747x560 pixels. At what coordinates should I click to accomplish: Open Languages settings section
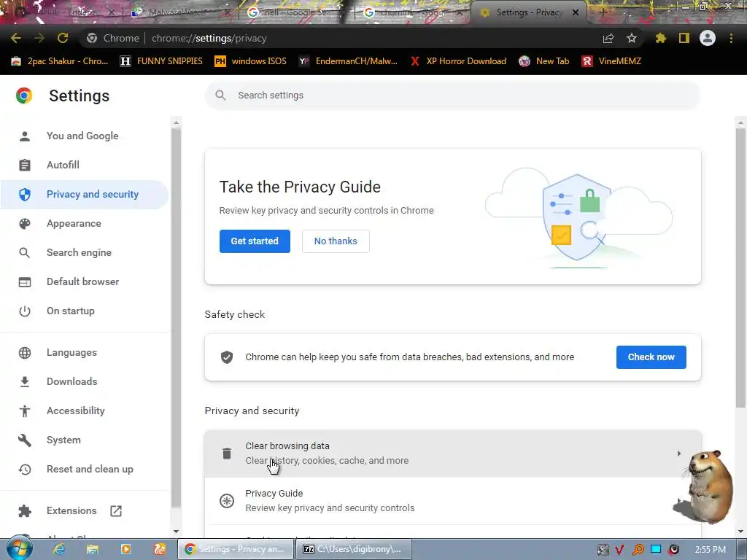[85, 352]
